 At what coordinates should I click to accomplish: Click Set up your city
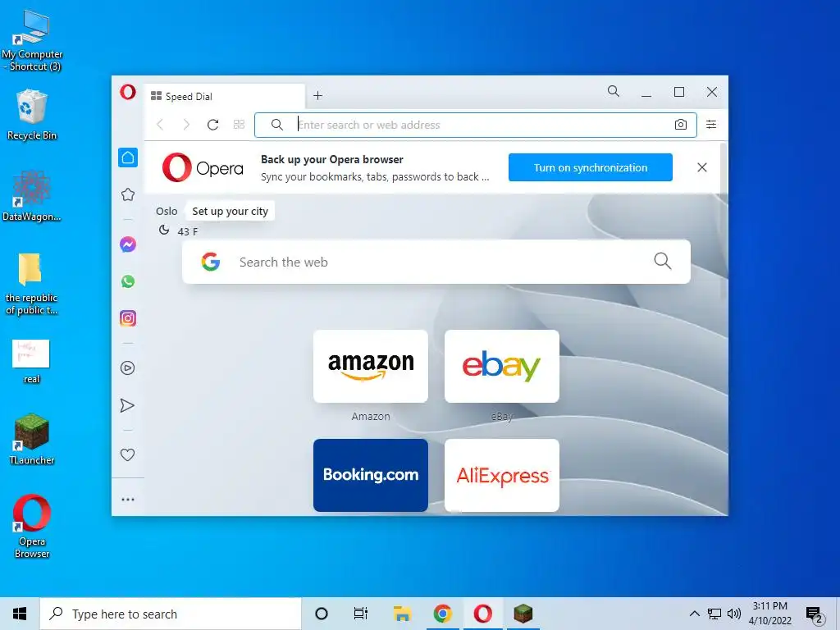230,211
